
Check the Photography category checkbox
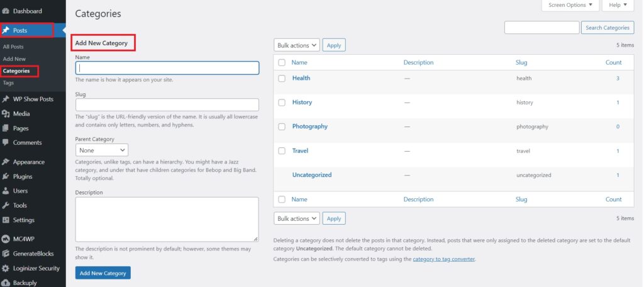282,127
